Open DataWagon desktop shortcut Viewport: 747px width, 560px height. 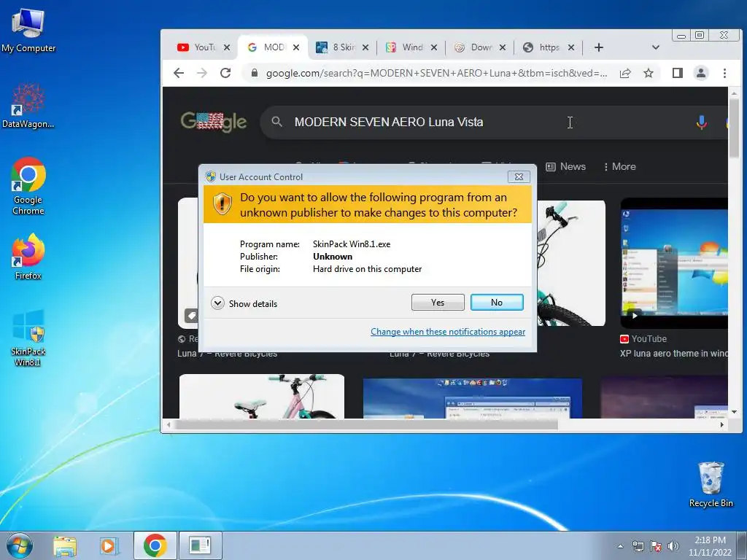click(x=28, y=106)
